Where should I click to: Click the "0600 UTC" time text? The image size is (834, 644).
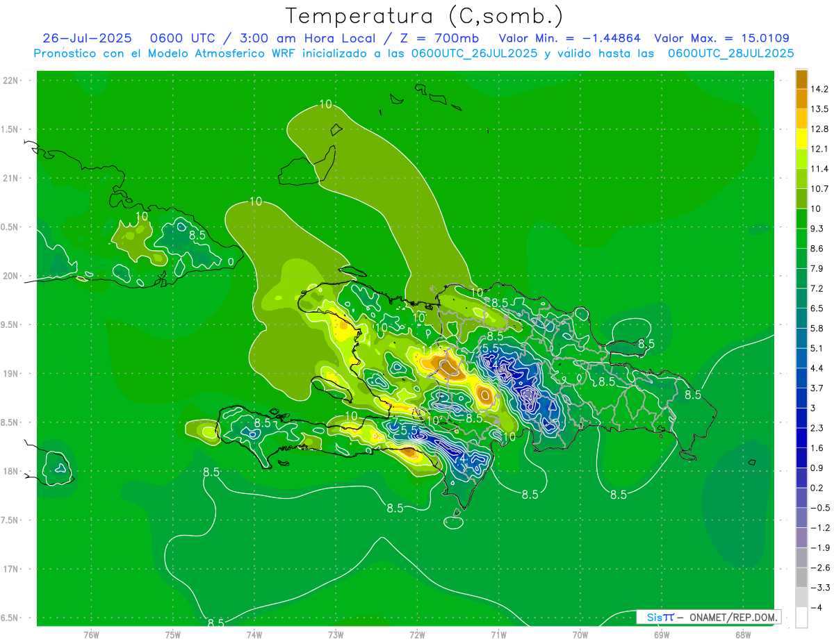point(181,38)
